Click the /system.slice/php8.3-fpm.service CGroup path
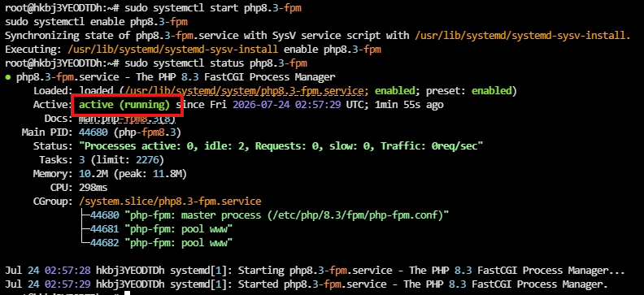Screen dimensions: 644x295 170,202
